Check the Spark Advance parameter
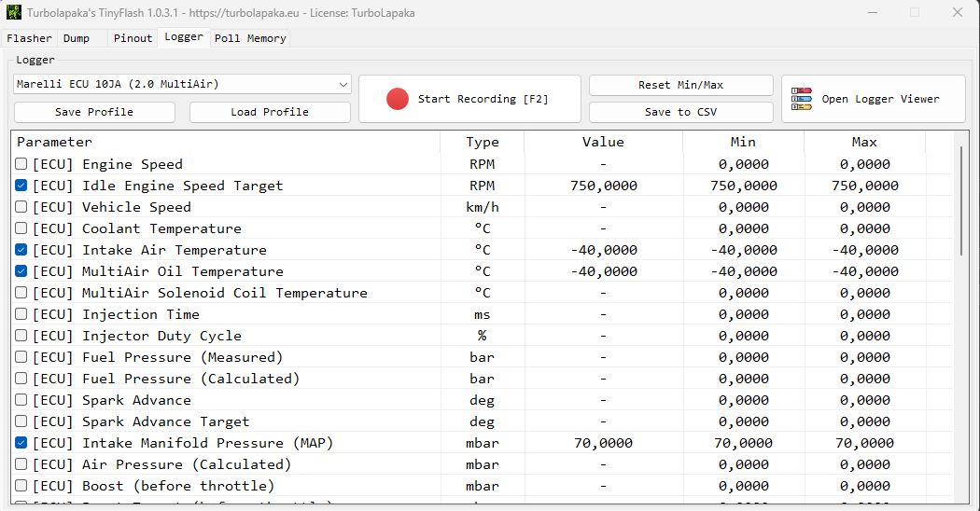980x511 pixels. click(x=21, y=400)
